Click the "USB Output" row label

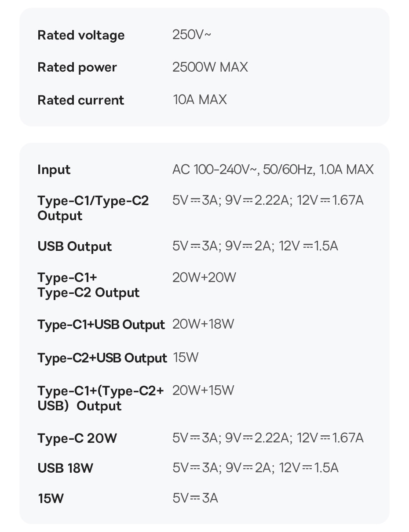[75, 246]
